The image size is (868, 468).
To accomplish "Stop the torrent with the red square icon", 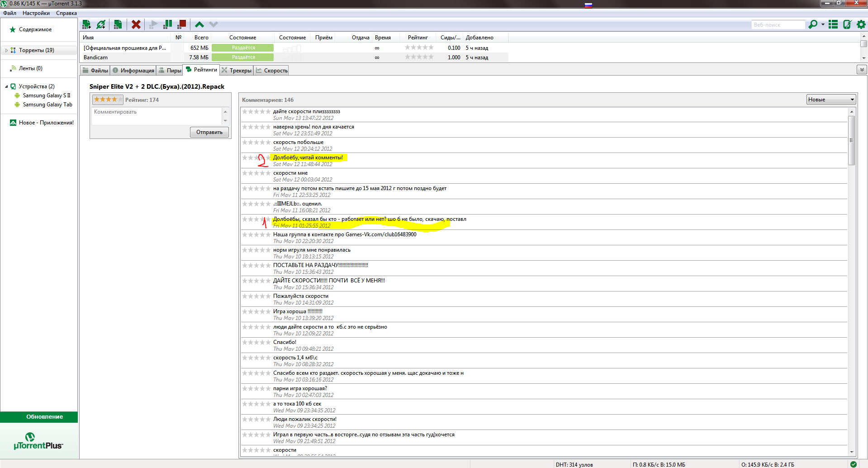I will click(182, 24).
